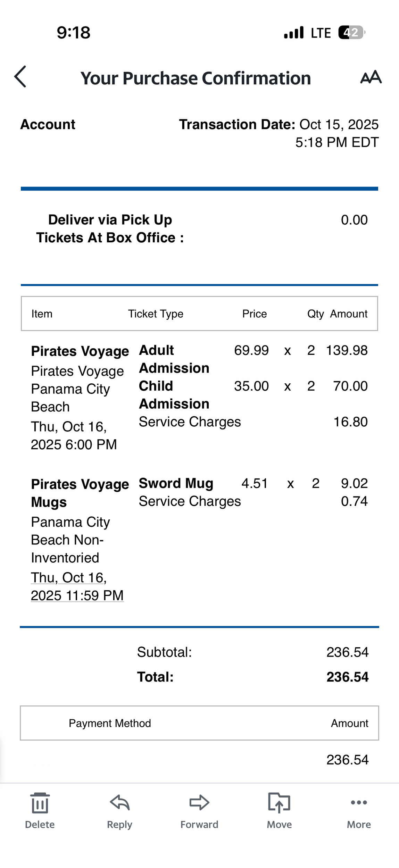Tap the Ticket Type column header
The height and width of the screenshot is (868, 399).
coord(156,314)
